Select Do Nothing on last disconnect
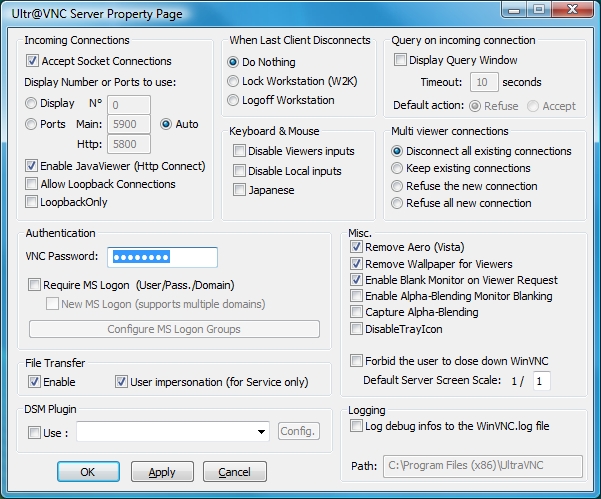 pyautogui.click(x=233, y=62)
